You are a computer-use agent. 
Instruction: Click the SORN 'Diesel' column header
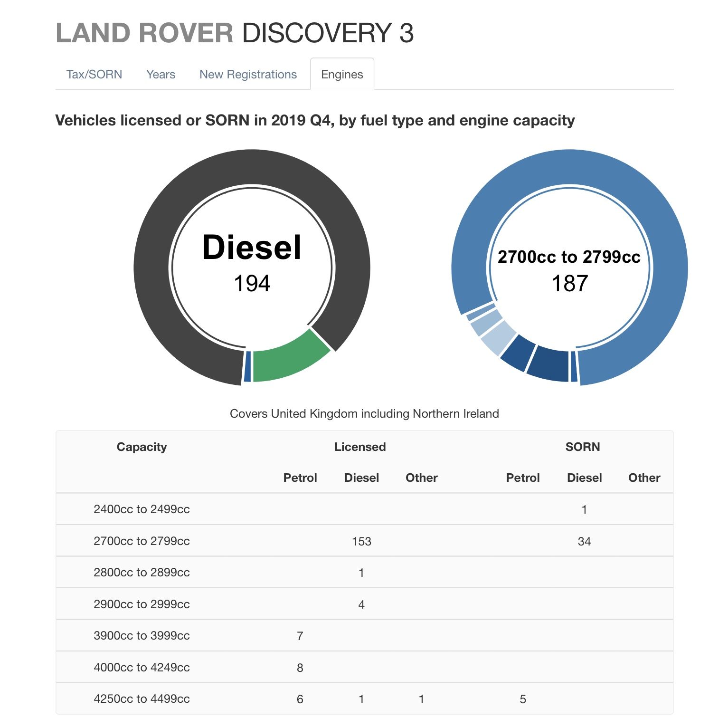point(584,478)
